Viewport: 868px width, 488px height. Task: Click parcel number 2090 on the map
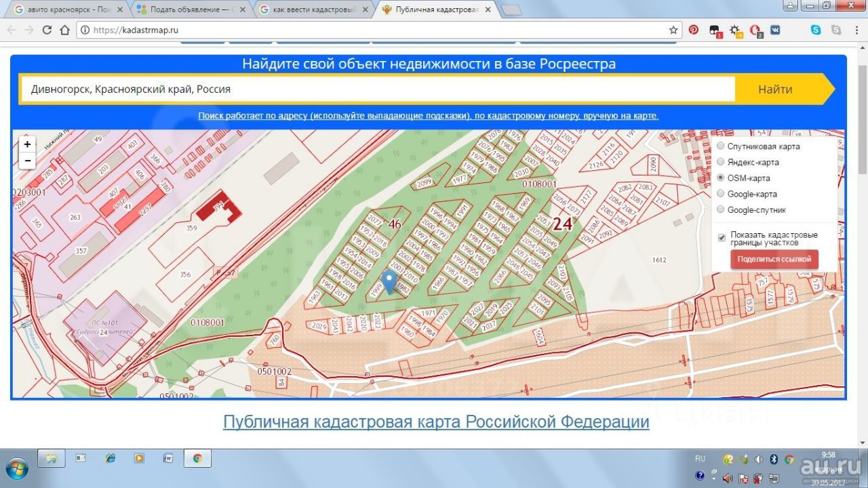click(654, 164)
